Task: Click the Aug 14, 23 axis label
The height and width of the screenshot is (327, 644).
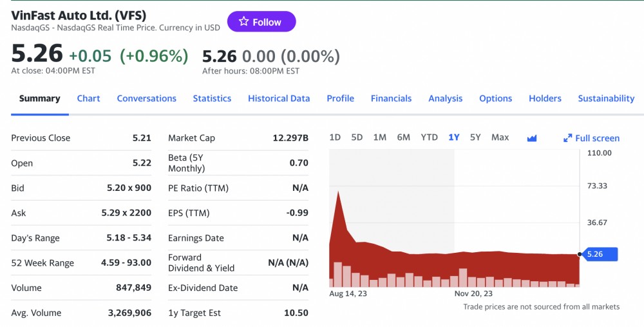Action: (348, 293)
